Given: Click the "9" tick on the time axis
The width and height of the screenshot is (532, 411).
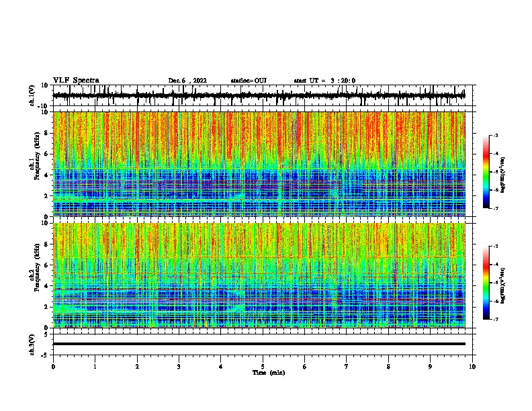Looking at the screenshot, I should tap(430, 367).
